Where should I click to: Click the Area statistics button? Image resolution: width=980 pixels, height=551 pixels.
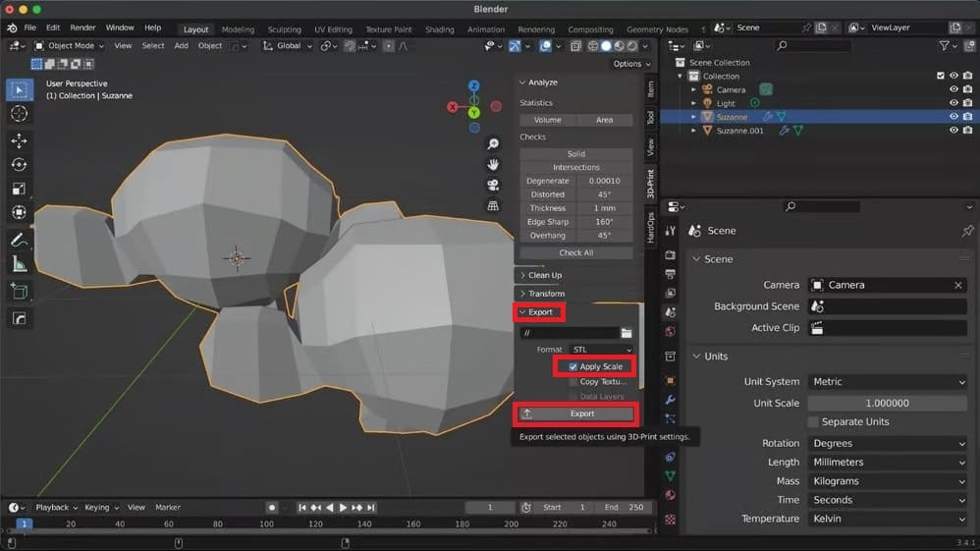click(604, 120)
